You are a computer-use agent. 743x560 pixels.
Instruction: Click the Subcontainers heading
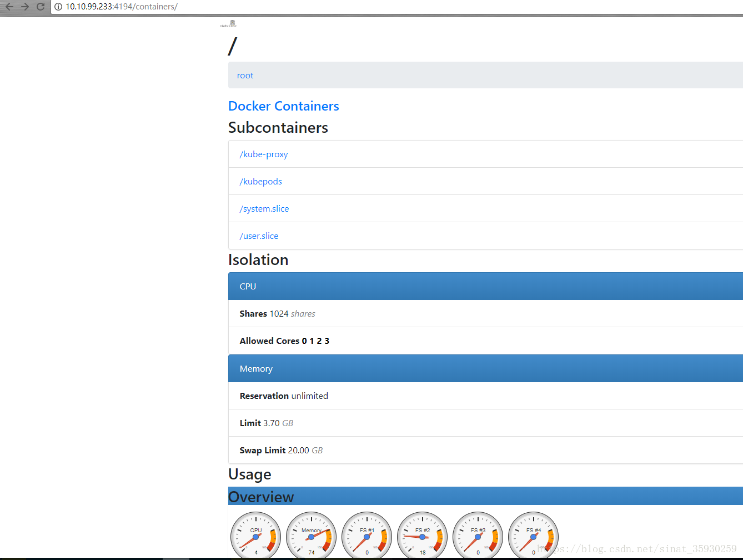278,128
